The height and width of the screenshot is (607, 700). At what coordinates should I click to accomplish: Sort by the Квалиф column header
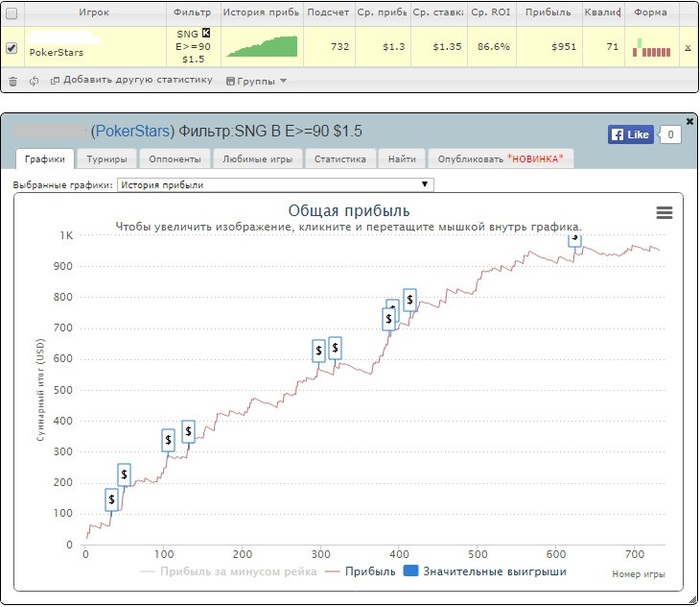603,12
